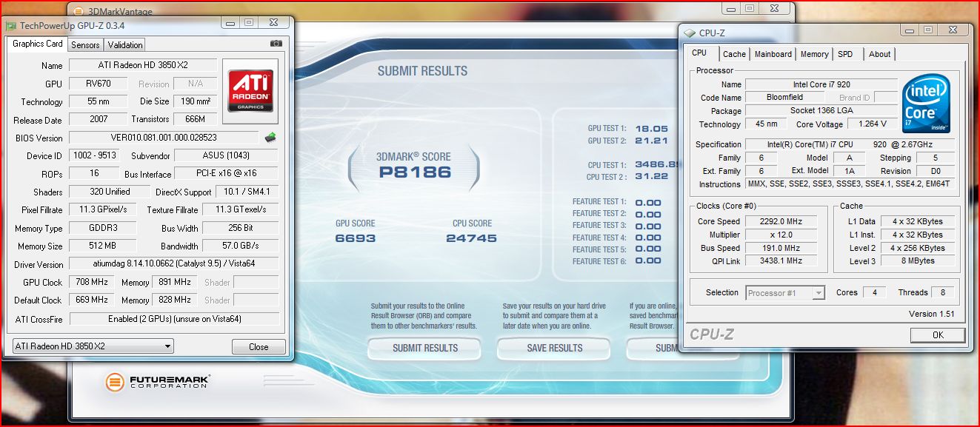This screenshot has width=980, height=427.
Task: Click the Multiplier x 12.0 field
Action: pyautogui.click(x=781, y=235)
